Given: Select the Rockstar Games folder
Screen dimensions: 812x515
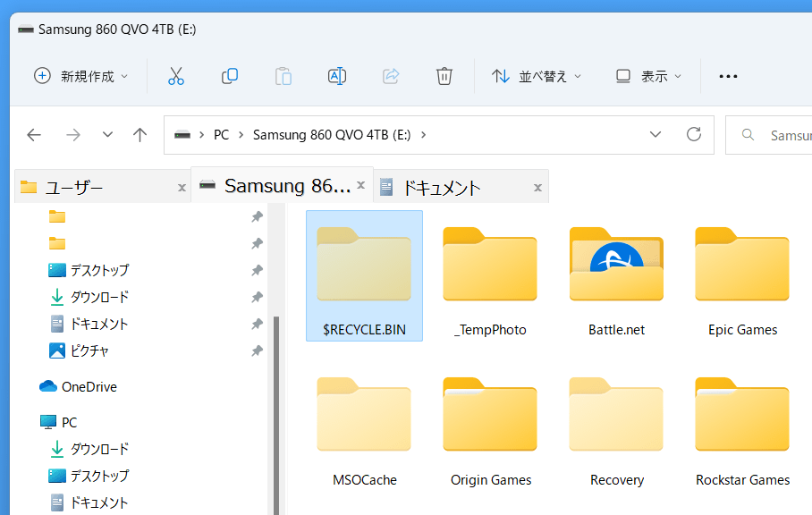Looking at the screenshot, I should point(742,431).
